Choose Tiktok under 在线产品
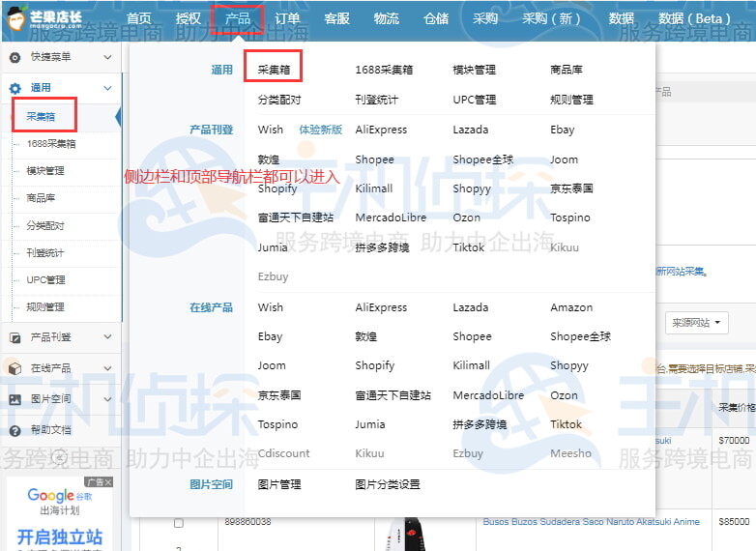Image resolution: width=756 pixels, height=551 pixels. 567,424
